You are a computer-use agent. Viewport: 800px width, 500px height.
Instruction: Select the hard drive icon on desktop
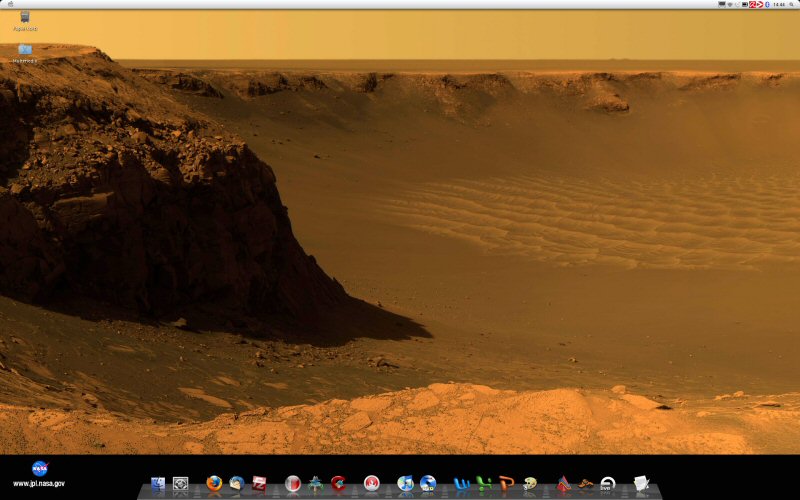pos(24,19)
